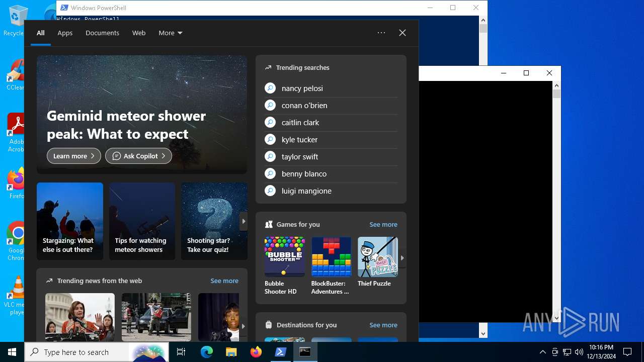Image resolution: width=644 pixels, height=362 pixels.
Task: Open the Stargazing: What else card
Action: 70,221
